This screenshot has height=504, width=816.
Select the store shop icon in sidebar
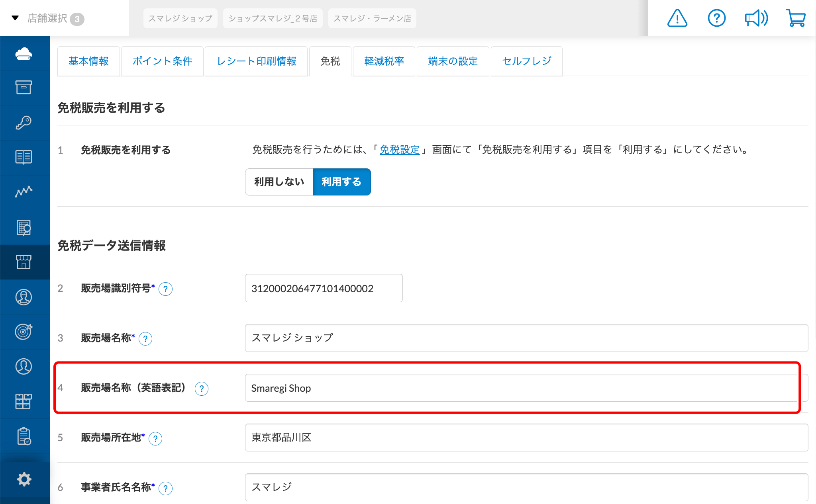[24, 262]
